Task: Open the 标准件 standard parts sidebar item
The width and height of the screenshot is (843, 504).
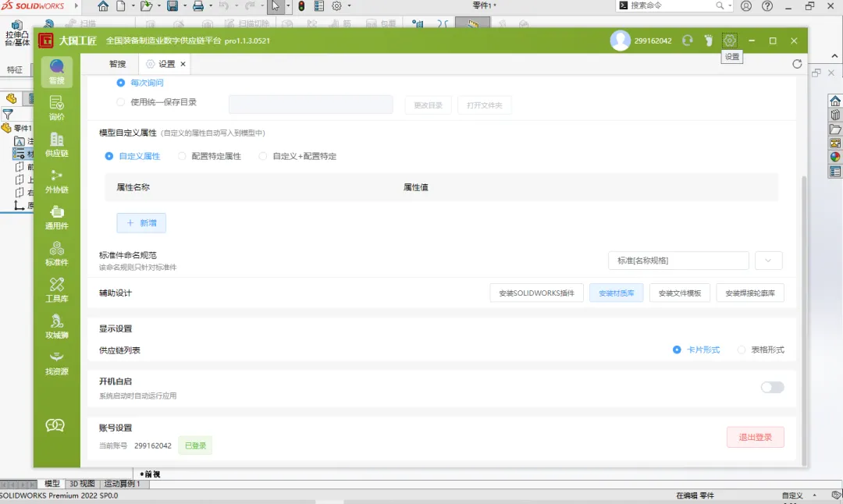Action: pos(56,254)
